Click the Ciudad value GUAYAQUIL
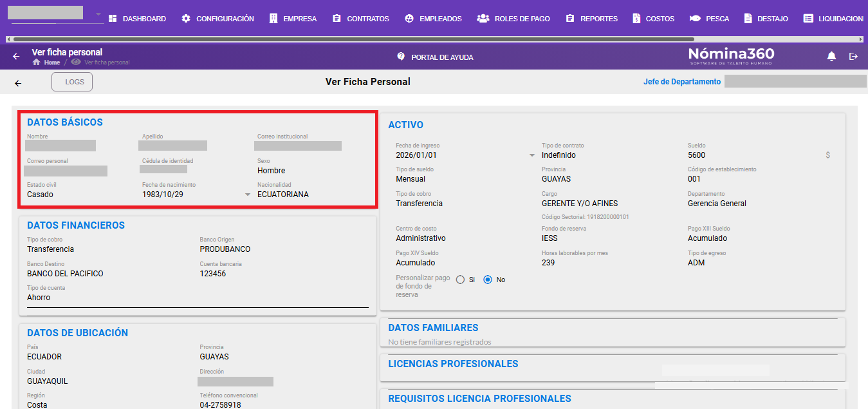Viewport: 868px width, 409px height. tap(47, 381)
